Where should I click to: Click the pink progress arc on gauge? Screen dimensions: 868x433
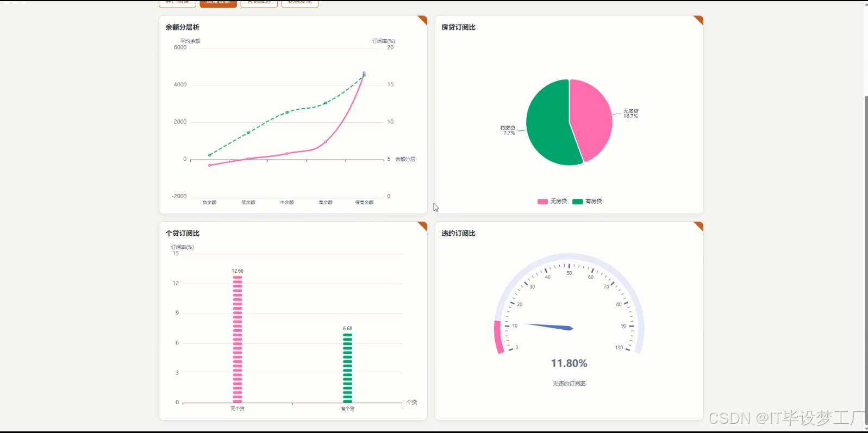tap(498, 337)
